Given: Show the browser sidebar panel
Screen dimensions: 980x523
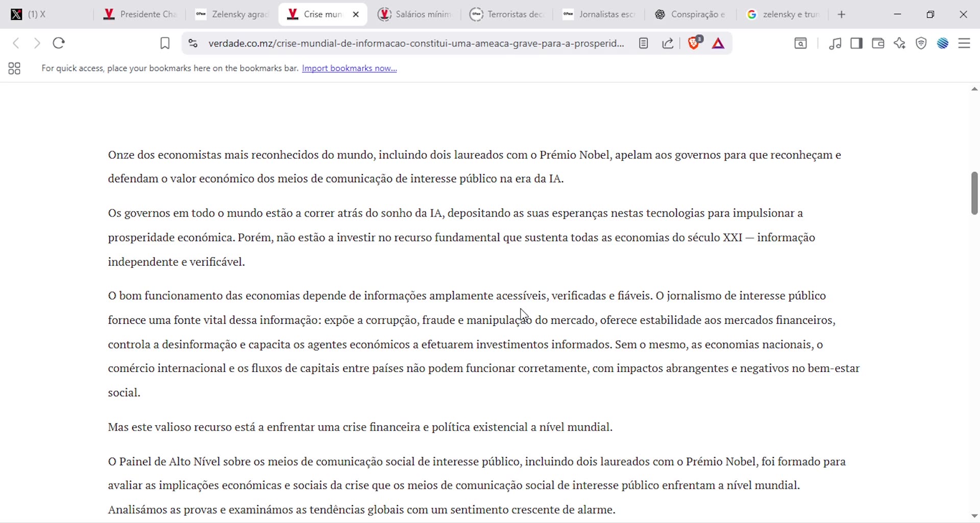Looking at the screenshot, I should point(857,44).
